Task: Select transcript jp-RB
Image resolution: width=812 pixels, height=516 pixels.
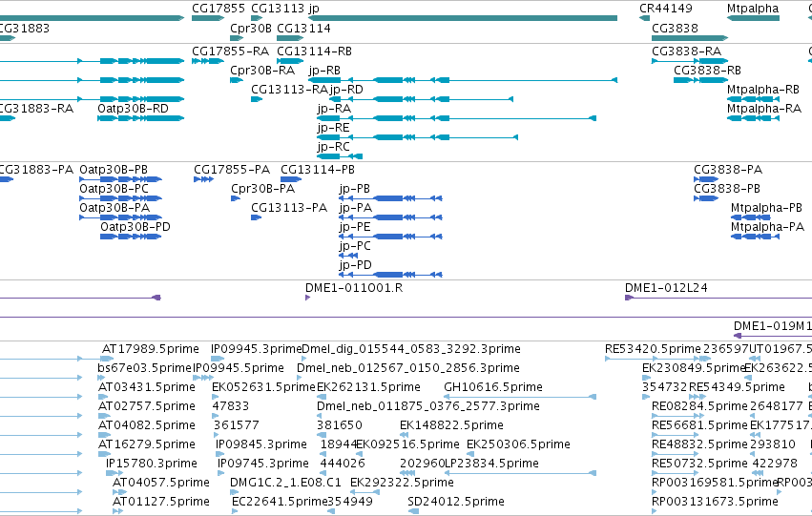Action: 324,71
